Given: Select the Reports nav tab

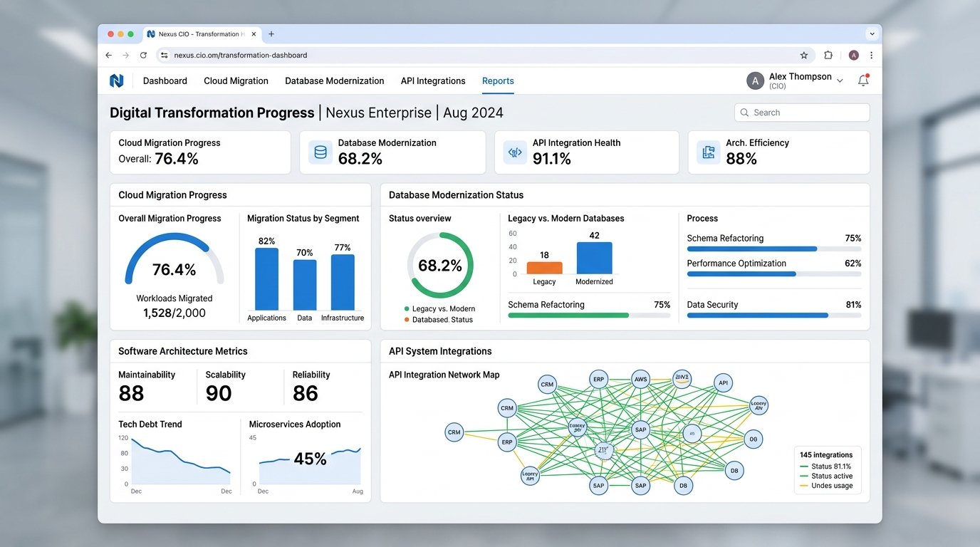Looking at the screenshot, I should coord(498,81).
